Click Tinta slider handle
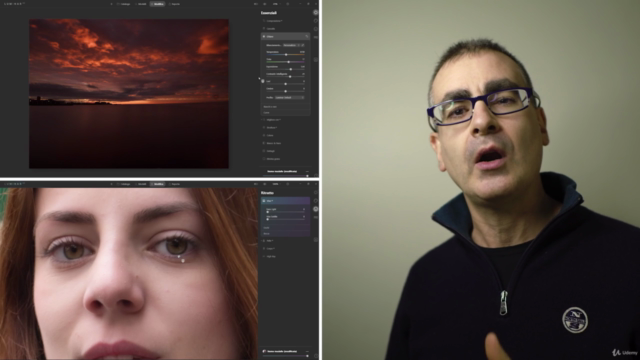Screen dimensions: 640x360 click(x=289, y=62)
